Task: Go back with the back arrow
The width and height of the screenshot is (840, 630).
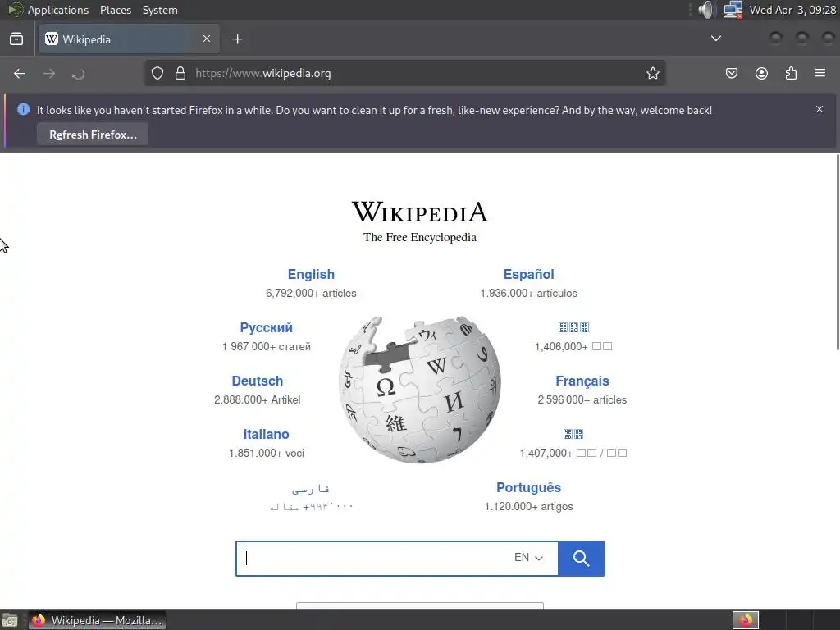Action: [20, 73]
